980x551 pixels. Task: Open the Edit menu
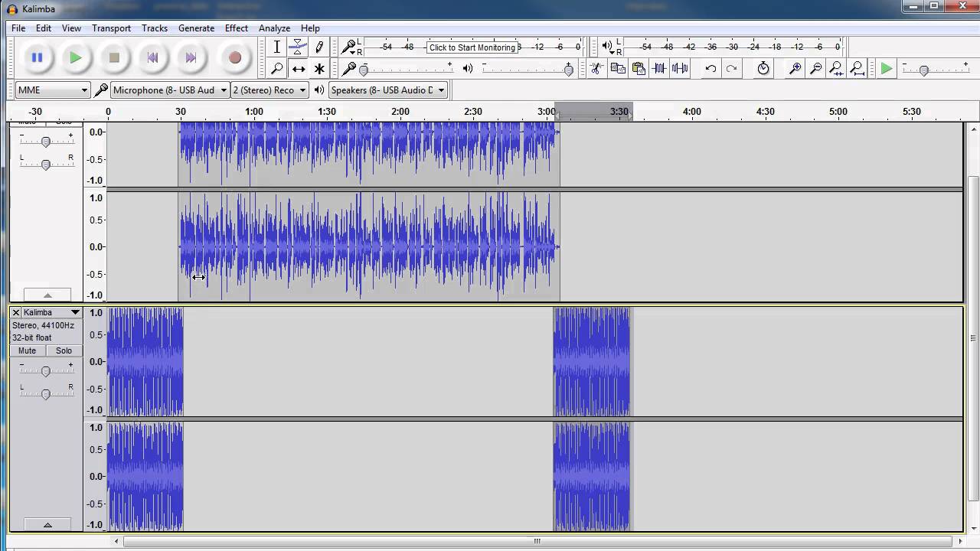(44, 28)
